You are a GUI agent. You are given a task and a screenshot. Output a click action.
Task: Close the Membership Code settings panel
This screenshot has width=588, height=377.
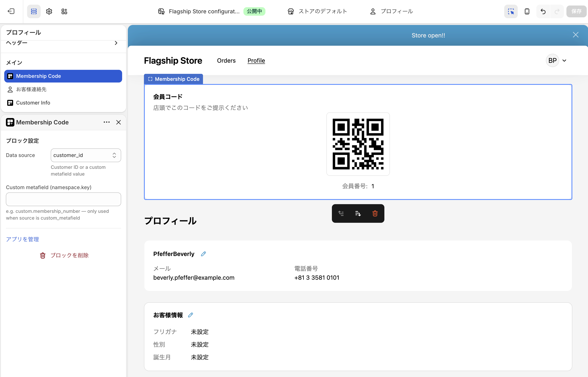(119, 122)
